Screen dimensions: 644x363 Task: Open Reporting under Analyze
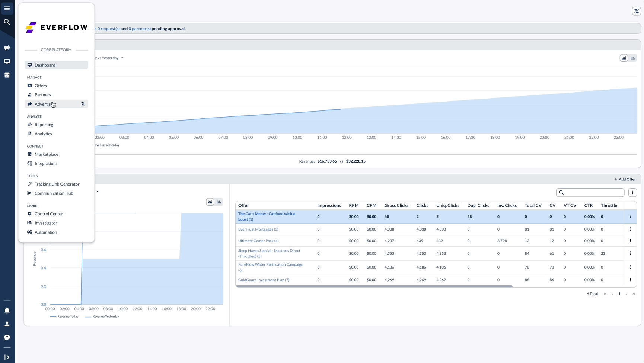56,125
